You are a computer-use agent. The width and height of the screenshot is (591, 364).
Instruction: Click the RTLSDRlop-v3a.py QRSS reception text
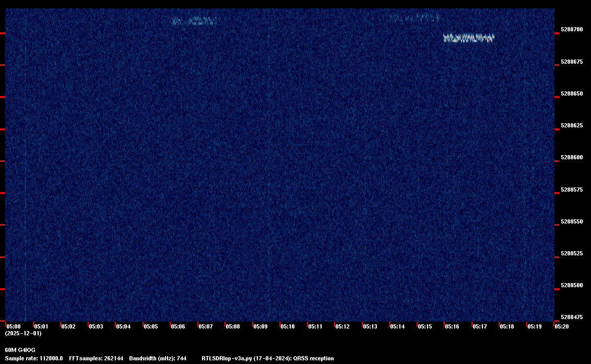point(268,358)
